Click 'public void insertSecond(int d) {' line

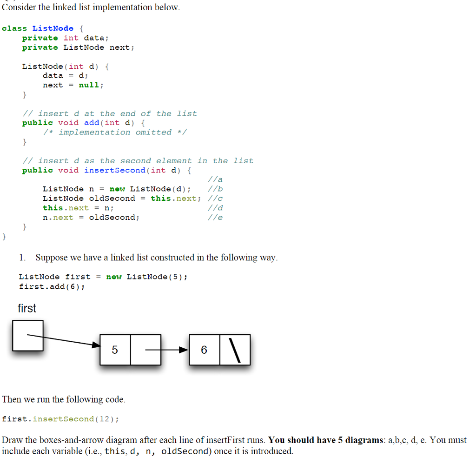click(x=106, y=170)
